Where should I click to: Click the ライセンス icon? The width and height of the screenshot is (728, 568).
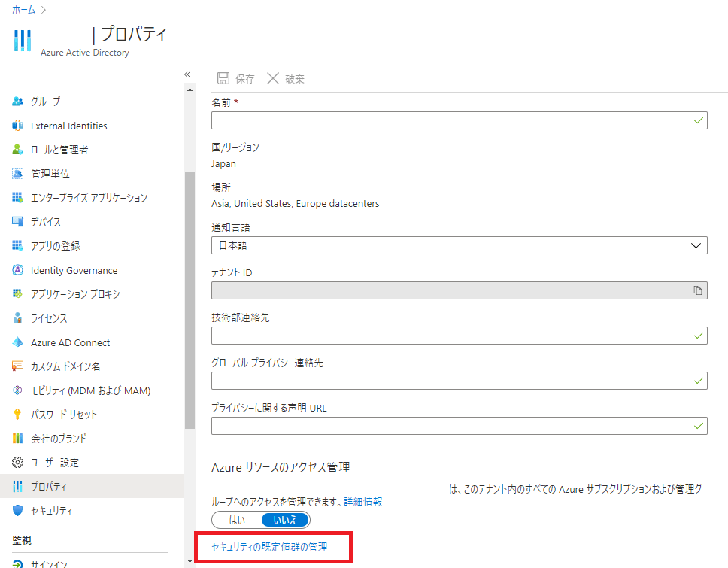click(17, 317)
